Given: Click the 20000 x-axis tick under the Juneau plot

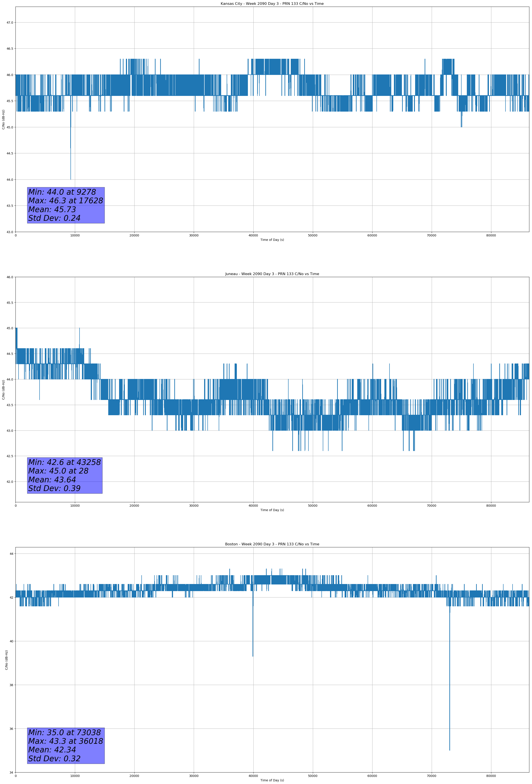Looking at the screenshot, I should point(134,506).
